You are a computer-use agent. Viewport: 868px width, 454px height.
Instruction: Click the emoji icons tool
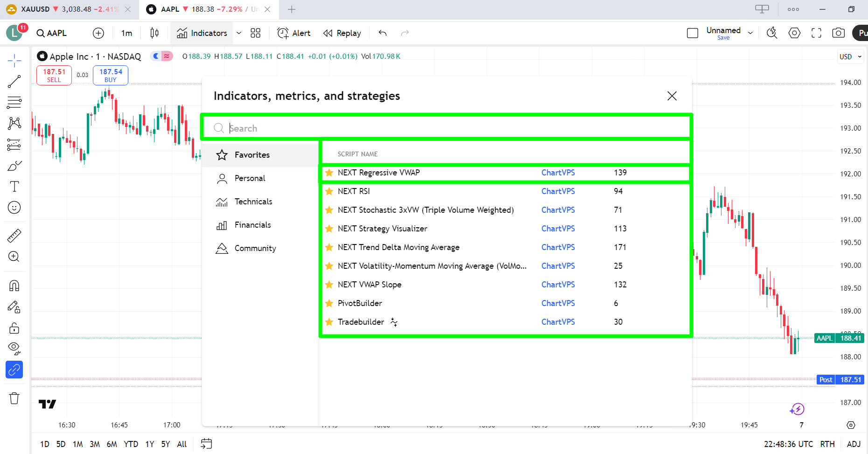[14, 208]
